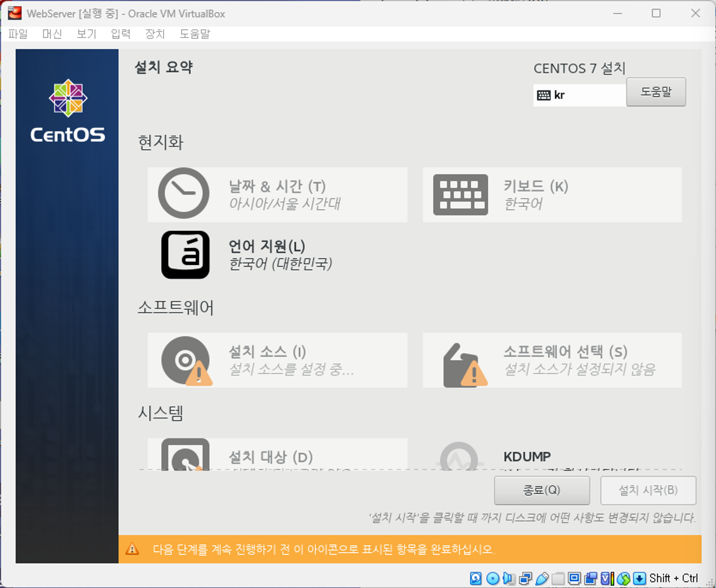Viewport: 716px width, 588px height.
Task: Minimize the VirtualBox window
Action: (x=617, y=13)
